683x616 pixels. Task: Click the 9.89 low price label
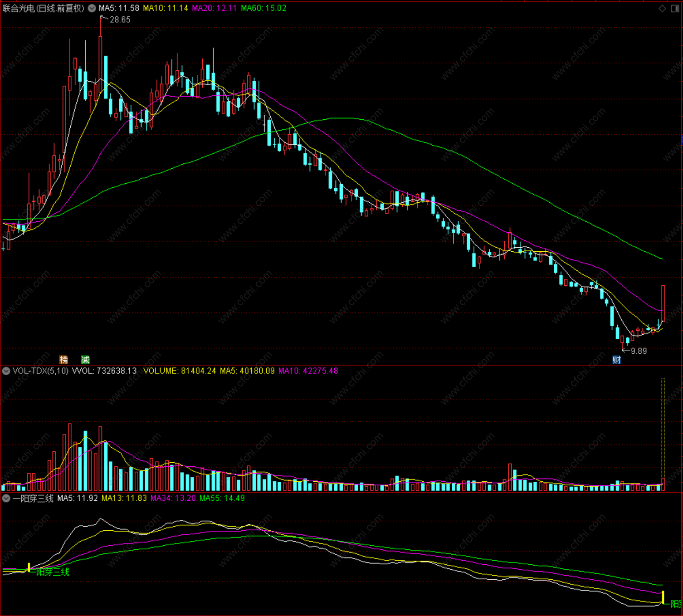pos(639,351)
